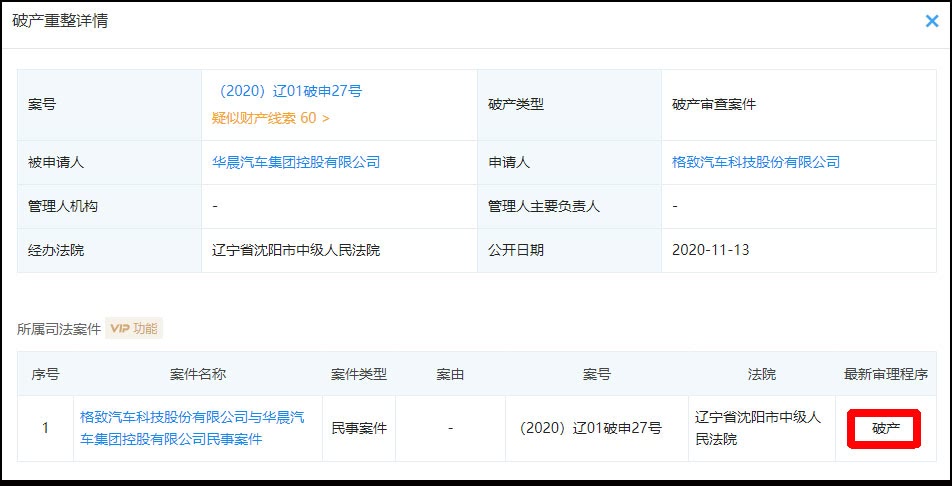Select the 申请人 label in details table

509,163
